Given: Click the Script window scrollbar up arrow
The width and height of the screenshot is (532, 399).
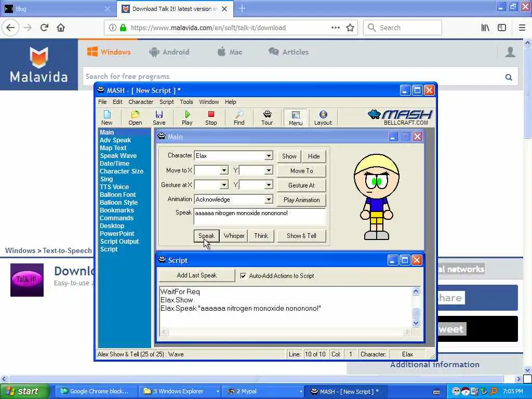Looking at the screenshot, I should click(416, 291).
